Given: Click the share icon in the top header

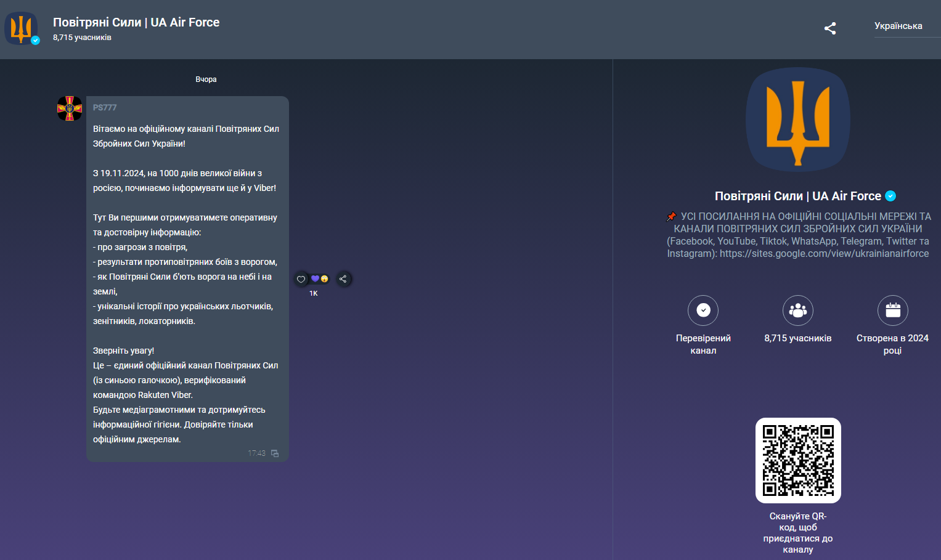Looking at the screenshot, I should tap(830, 28).
